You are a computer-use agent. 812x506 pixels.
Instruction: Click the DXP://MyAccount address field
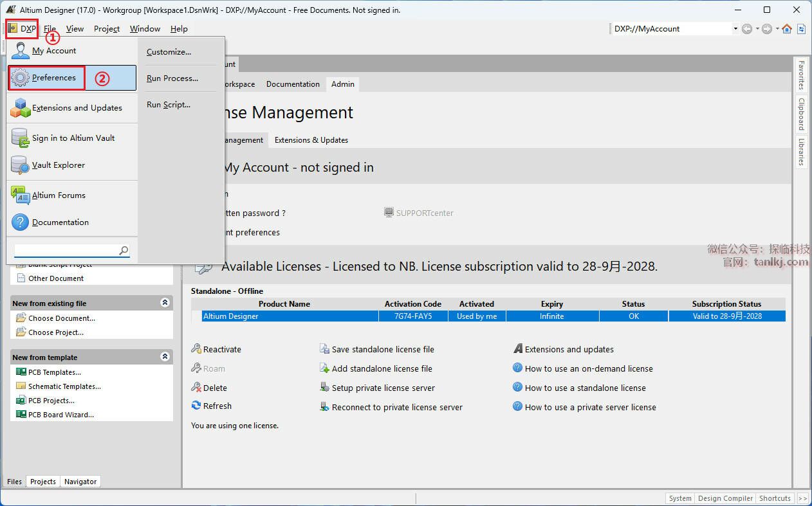[x=671, y=29]
